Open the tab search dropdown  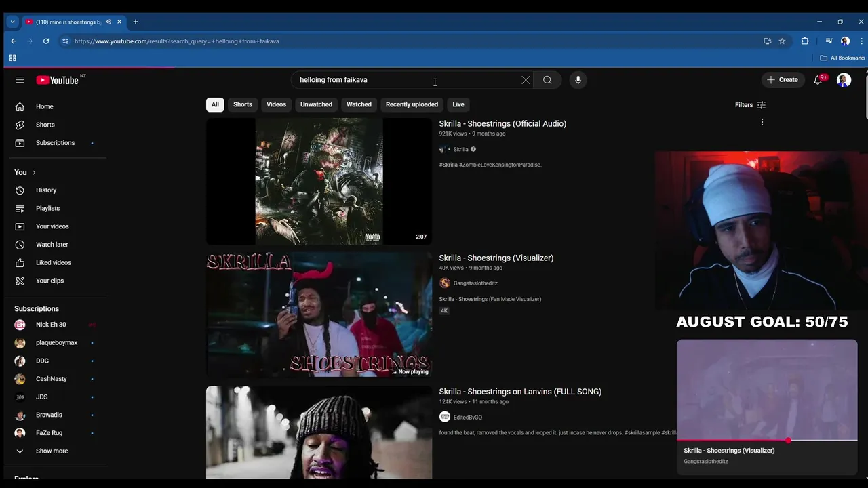12,22
